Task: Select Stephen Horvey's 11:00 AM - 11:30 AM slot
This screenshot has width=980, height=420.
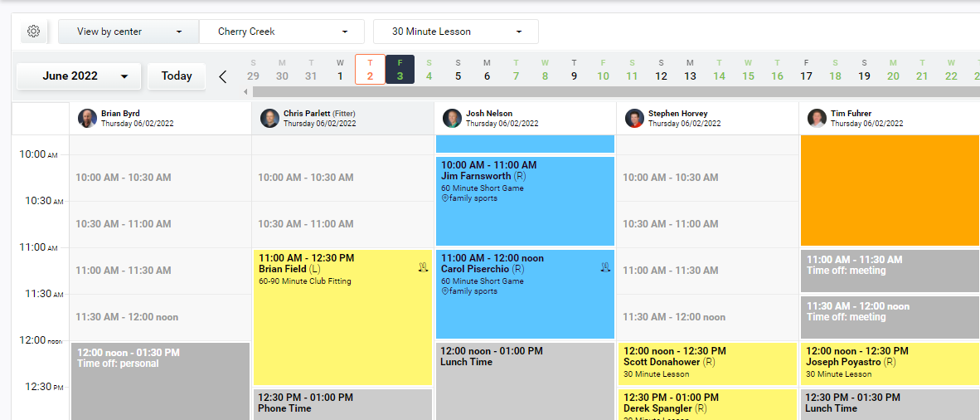Action: click(707, 271)
